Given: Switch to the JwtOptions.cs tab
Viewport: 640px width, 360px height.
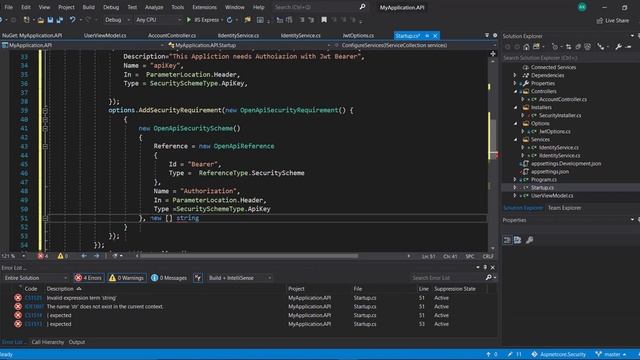Looking at the screenshot, I should [358, 36].
